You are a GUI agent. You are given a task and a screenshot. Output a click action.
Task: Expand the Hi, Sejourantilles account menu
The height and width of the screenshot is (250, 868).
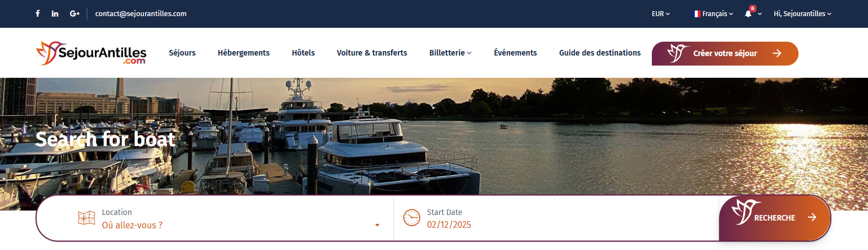click(802, 13)
